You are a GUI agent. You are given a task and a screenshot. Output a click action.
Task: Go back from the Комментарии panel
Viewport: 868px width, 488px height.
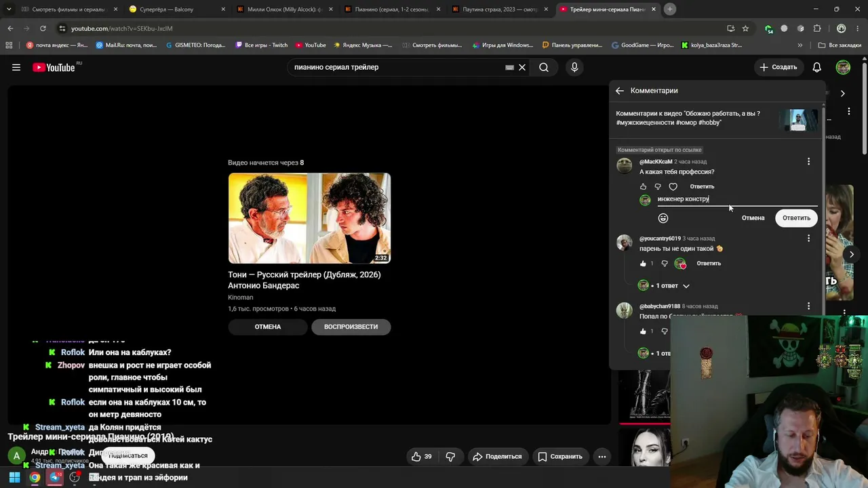619,91
